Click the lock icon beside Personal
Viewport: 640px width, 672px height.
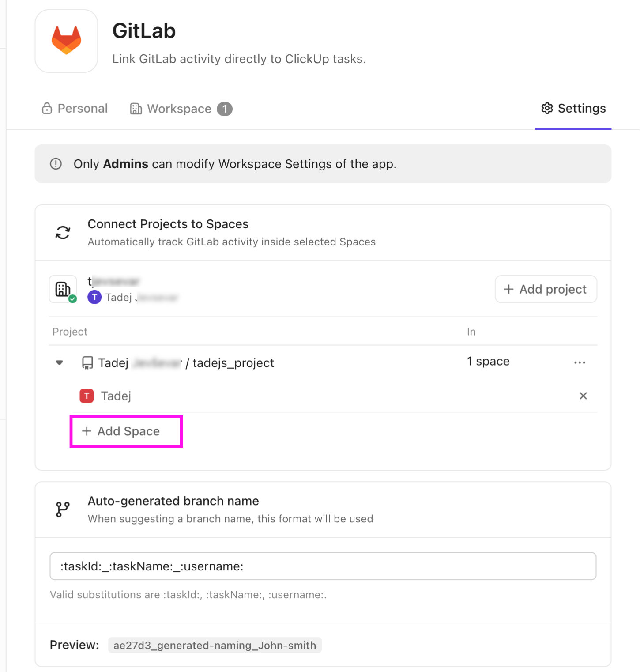coord(47,108)
